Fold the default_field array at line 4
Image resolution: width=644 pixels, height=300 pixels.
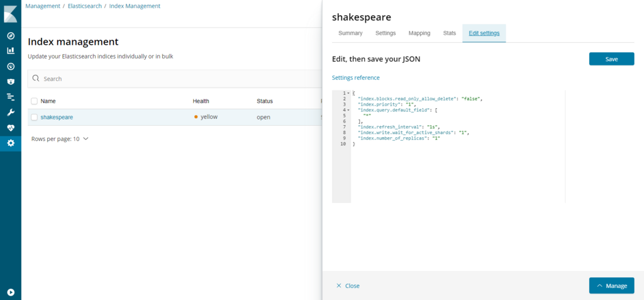pyautogui.click(x=348, y=110)
